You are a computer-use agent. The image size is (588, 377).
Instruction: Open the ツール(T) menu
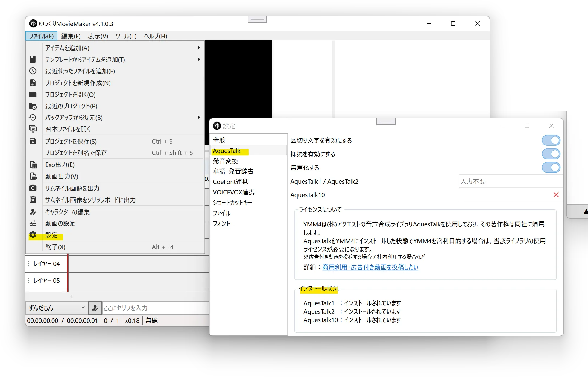click(126, 36)
